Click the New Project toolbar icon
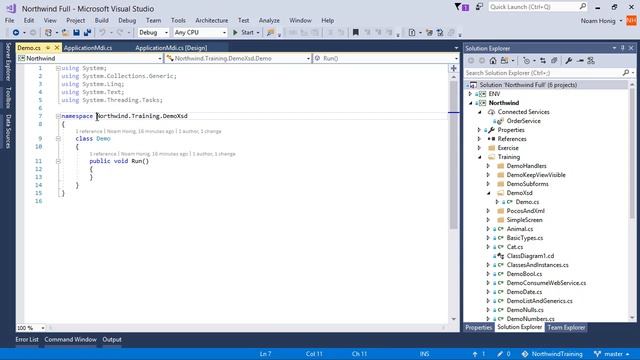 pos(49,33)
